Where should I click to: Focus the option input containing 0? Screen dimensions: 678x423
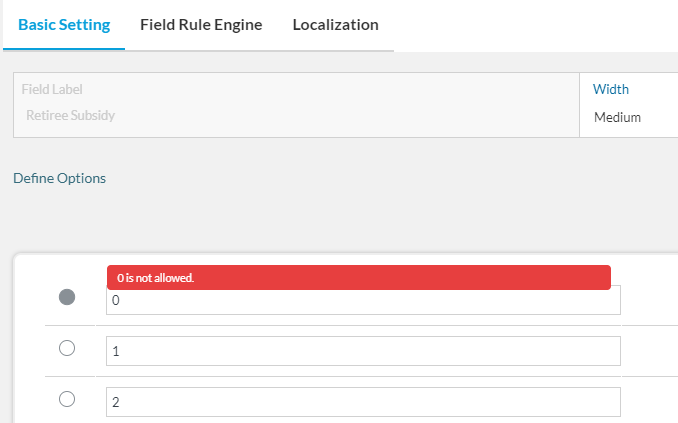[x=363, y=300]
